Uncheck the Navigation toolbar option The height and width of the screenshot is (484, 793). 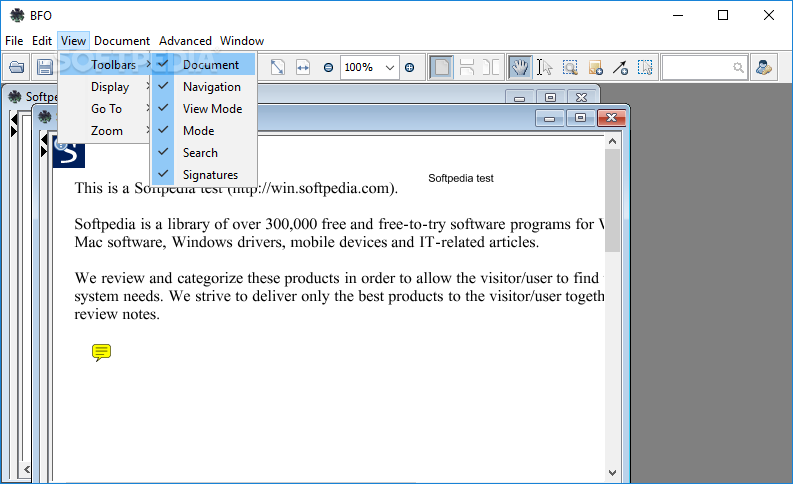pos(204,87)
